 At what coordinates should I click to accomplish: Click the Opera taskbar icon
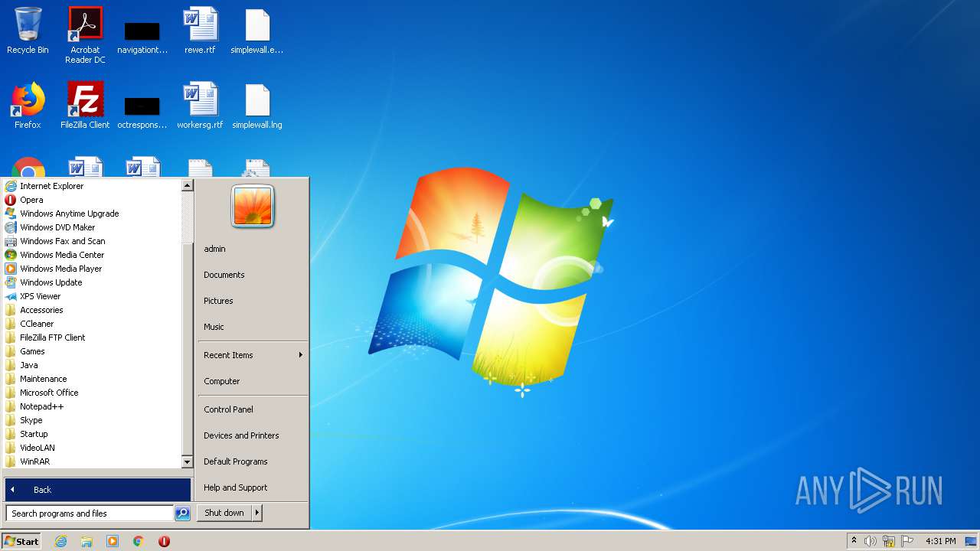coord(164,541)
